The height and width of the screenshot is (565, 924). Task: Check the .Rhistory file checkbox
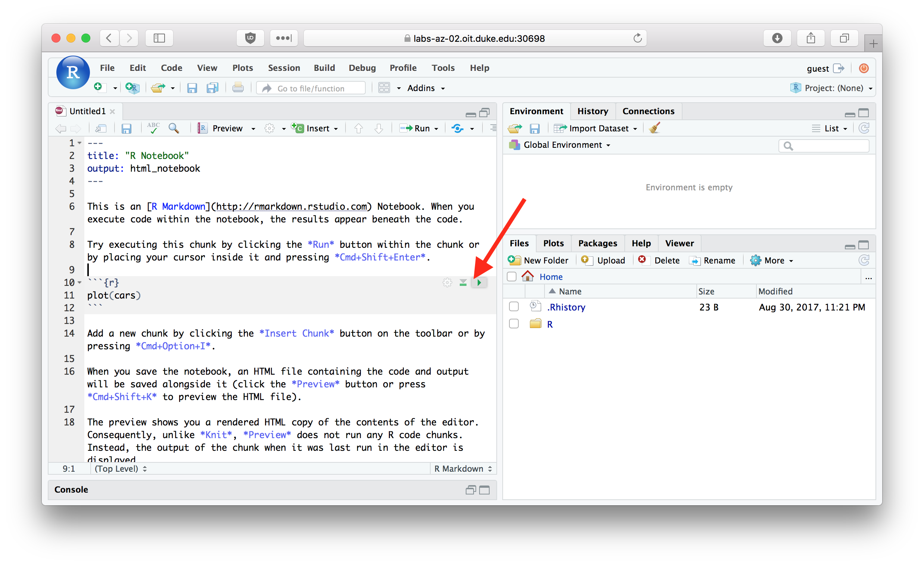point(514,307)
